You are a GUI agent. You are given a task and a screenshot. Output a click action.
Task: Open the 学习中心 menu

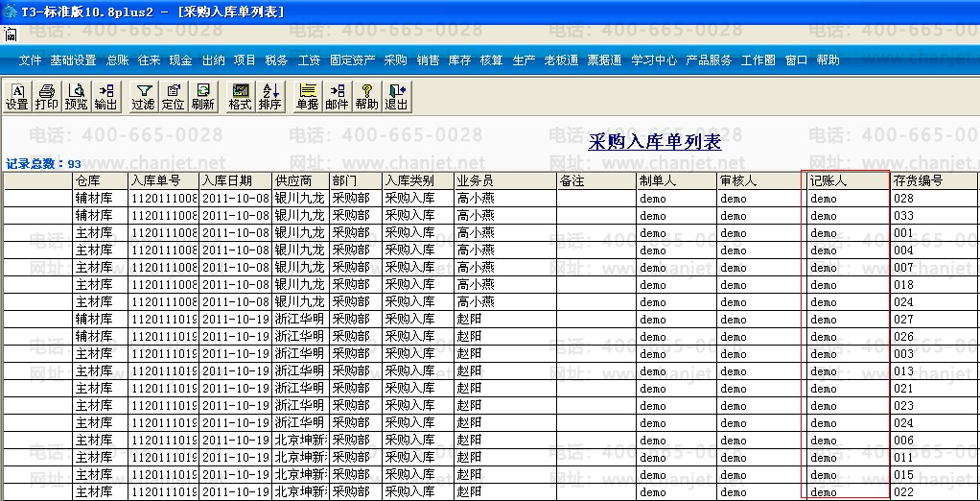654,60
